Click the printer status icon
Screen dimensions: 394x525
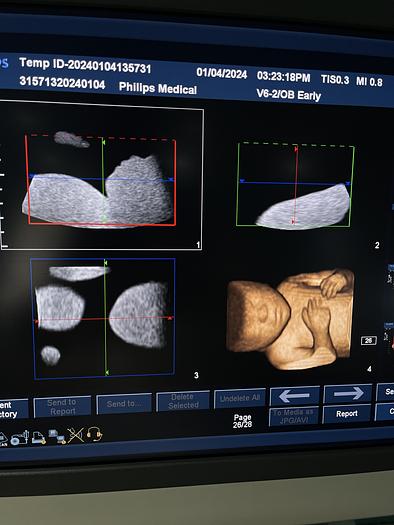click(x=38, y=438)
